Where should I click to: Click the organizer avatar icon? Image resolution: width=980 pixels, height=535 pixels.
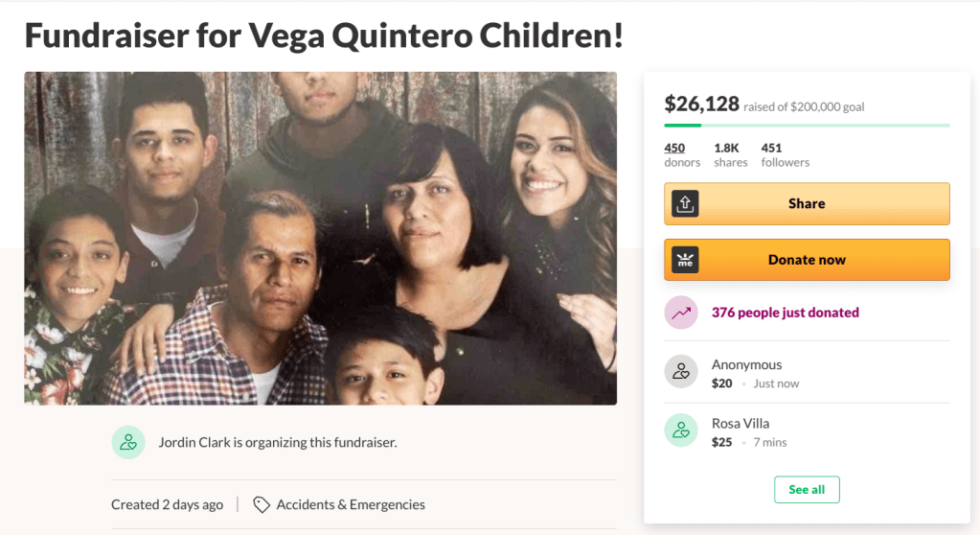coord(128,442)
